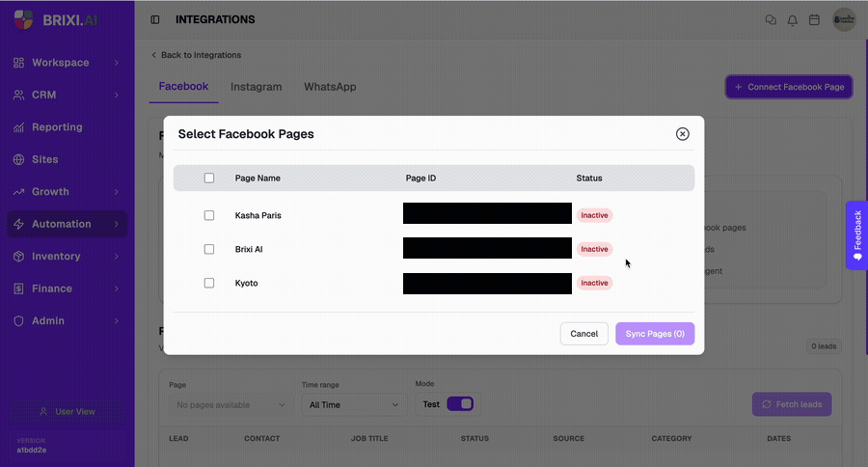The height and width of the screenshot is (467, 868).
Task: Click the 0 leads counter badge
Action: click(824, 346)
